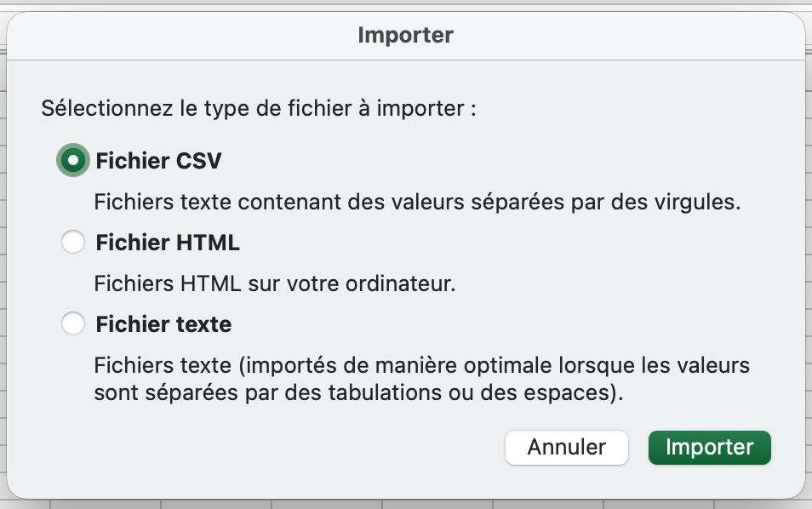The image size is (812, 509).
Task: Click "Fichiers HTML sur votre ordinateur" description
Action: pos(274,283)
